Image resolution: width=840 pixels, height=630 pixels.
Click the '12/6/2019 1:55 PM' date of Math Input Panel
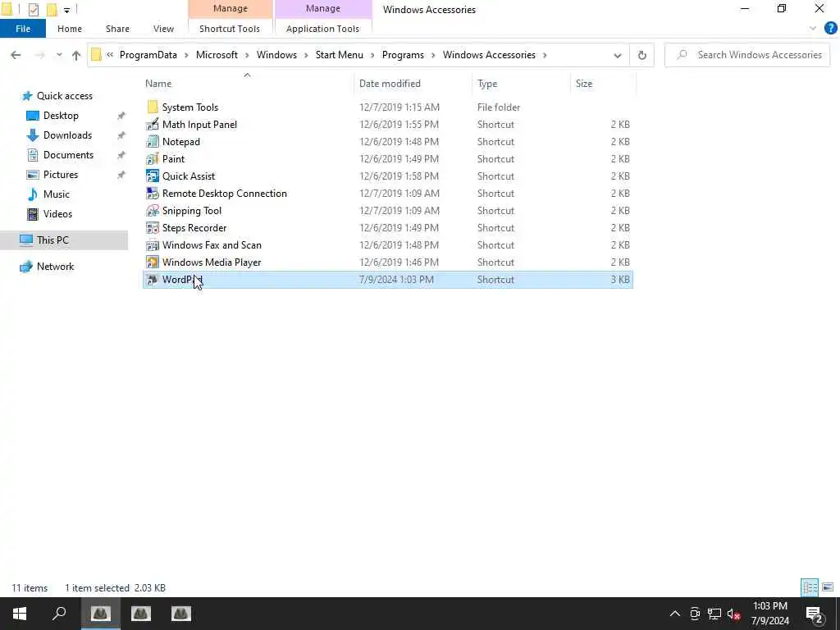[x=399, y=125]
